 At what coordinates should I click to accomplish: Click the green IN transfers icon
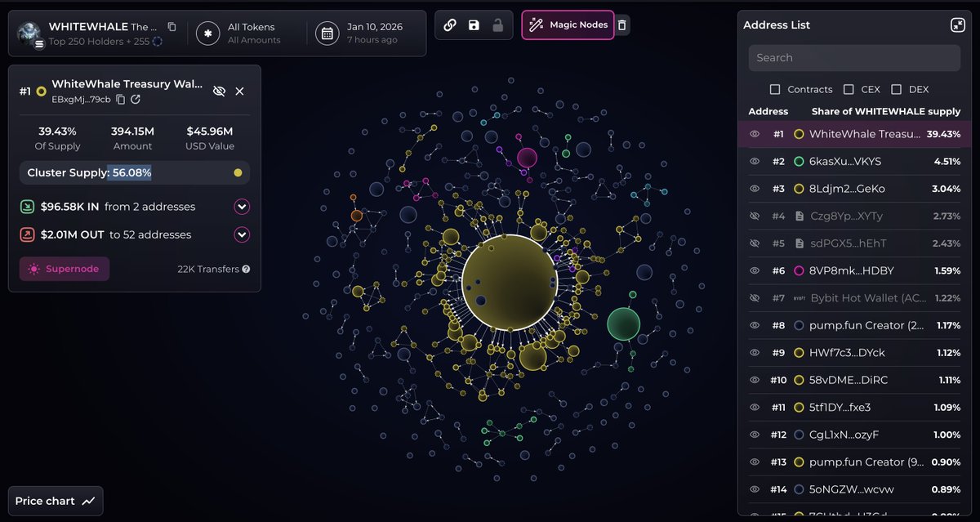(x=27, y=207)
